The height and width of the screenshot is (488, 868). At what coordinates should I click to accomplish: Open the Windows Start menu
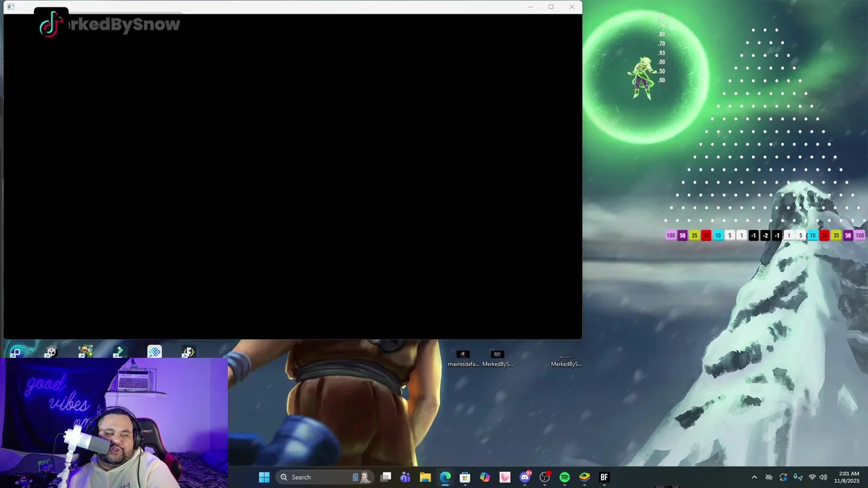[x=264, y=477]
